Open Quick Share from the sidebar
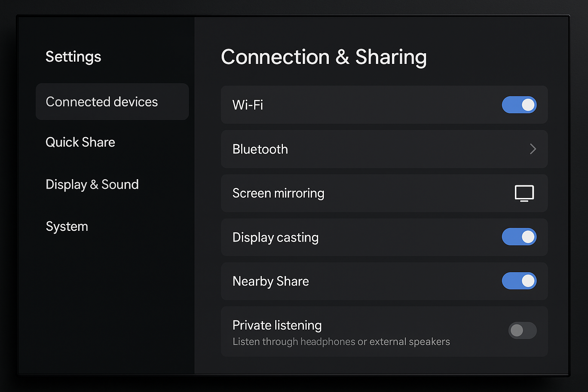The height and width of the screenshot is (392, 588). 80,142
